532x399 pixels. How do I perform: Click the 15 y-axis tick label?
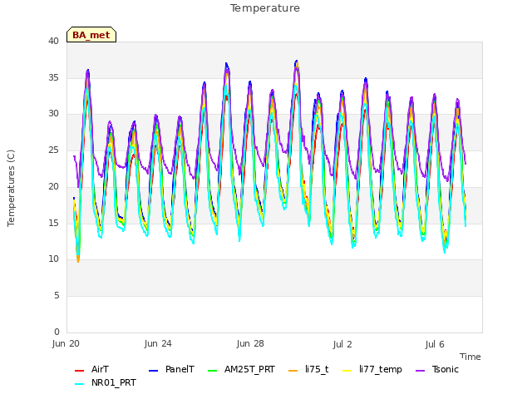[x=53, y=223]
